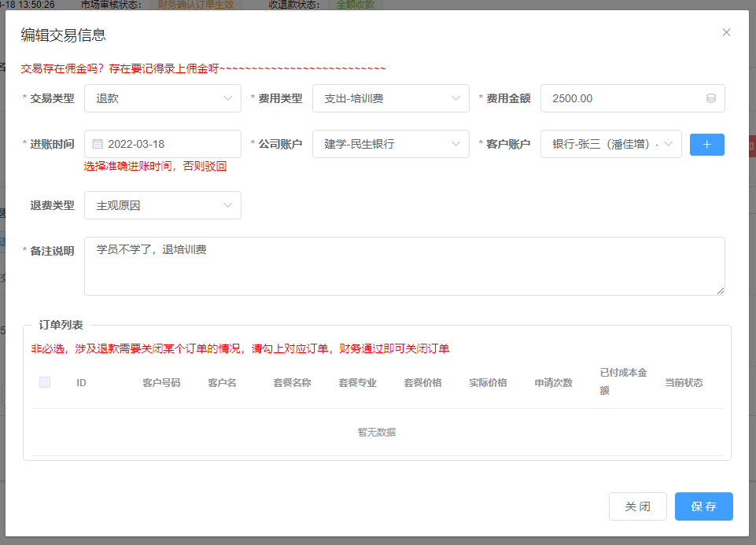Click the 费用金额 input showing 2500.00

click(621, 98)
